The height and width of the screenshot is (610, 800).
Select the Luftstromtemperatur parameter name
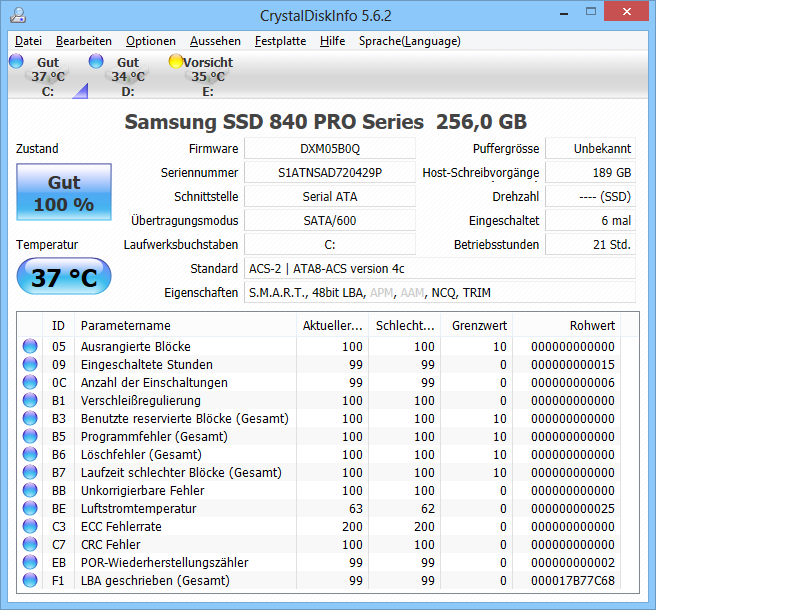click(x=138, y=509)
